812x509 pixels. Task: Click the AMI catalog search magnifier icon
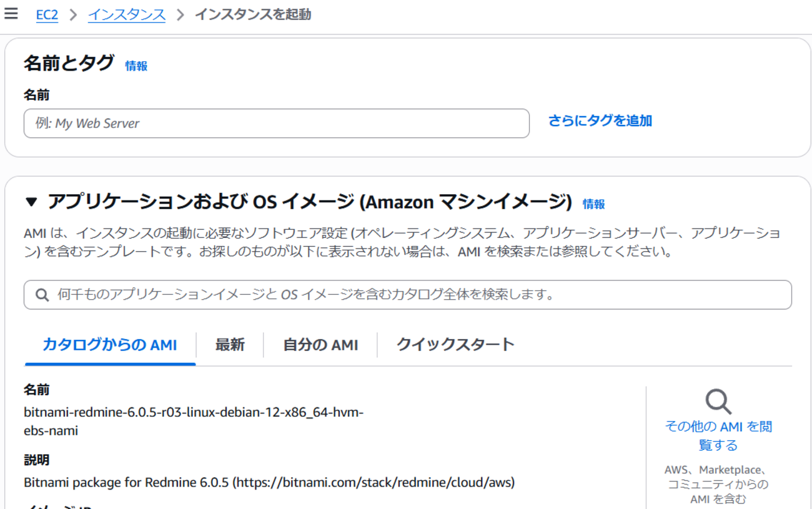pyautogui.click(x=42, y=295)
